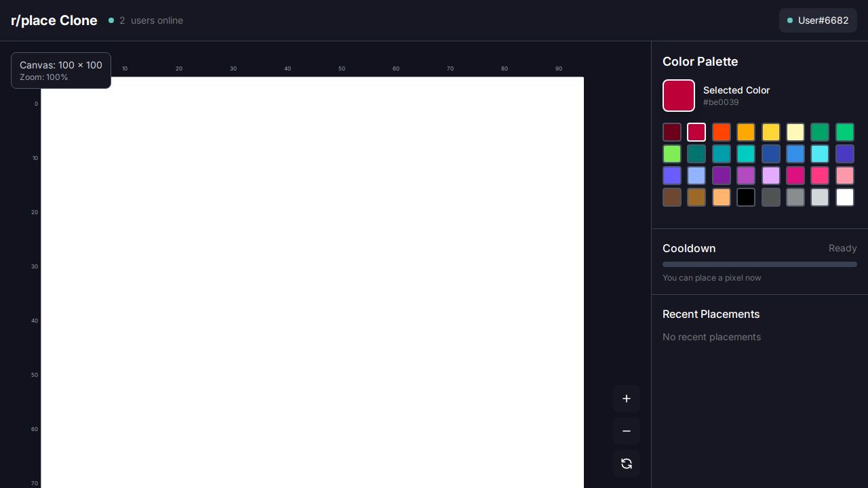
Task: Choose the dark burgundy color swatch
Action: pyautogui.click(x=672, y=132)
